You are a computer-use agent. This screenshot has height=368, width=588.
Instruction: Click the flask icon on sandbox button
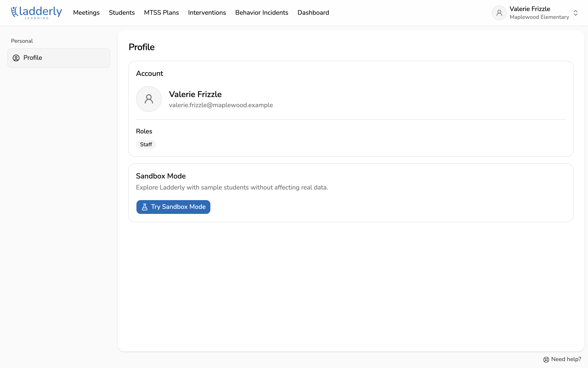click(145, 207)
